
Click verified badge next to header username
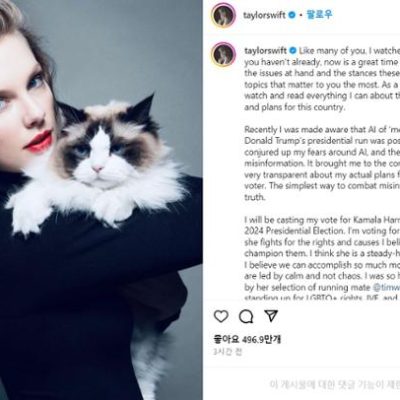292,15
